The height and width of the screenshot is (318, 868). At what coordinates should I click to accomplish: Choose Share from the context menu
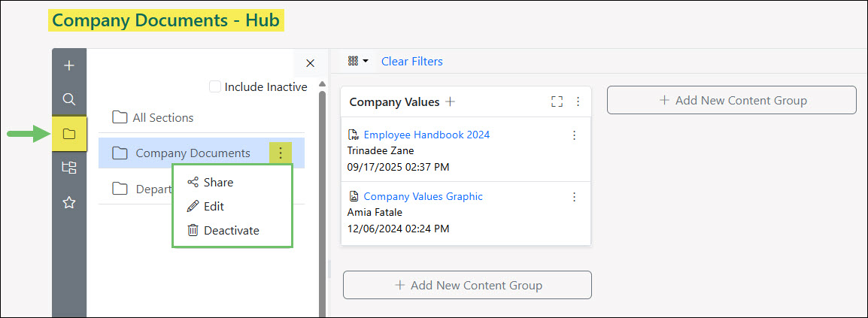pyautogui.click(x=218, y=182)
